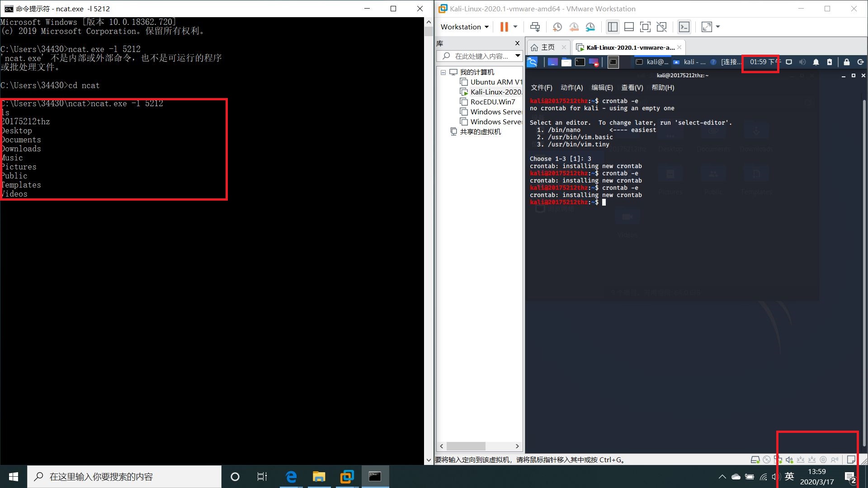Collapse the 我的计算机 tree node
The width and height of the screenshot is (868, 488).
pyautogui.click(x=443, y=72)
